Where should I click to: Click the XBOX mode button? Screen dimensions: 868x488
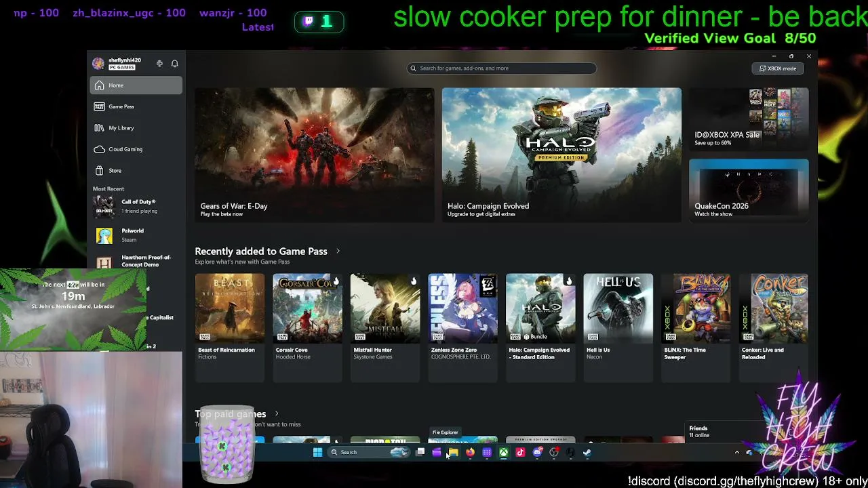pos(778,68)
